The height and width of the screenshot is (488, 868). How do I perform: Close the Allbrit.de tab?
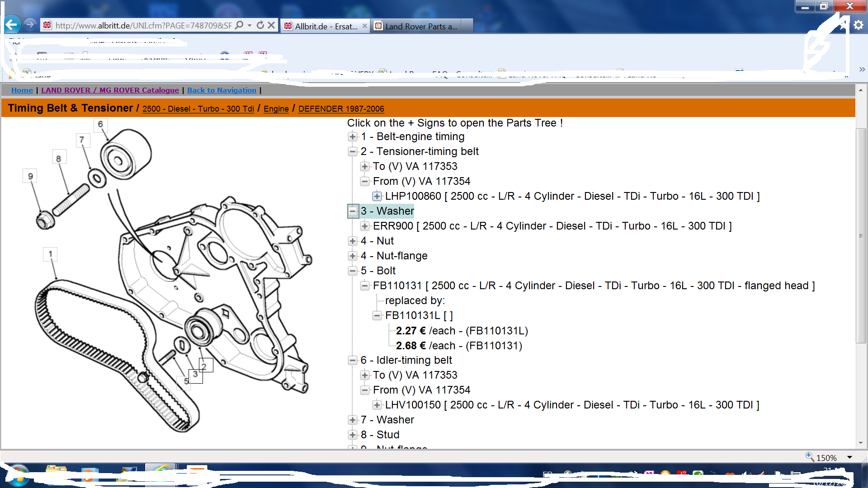click(x=365, y=26)
